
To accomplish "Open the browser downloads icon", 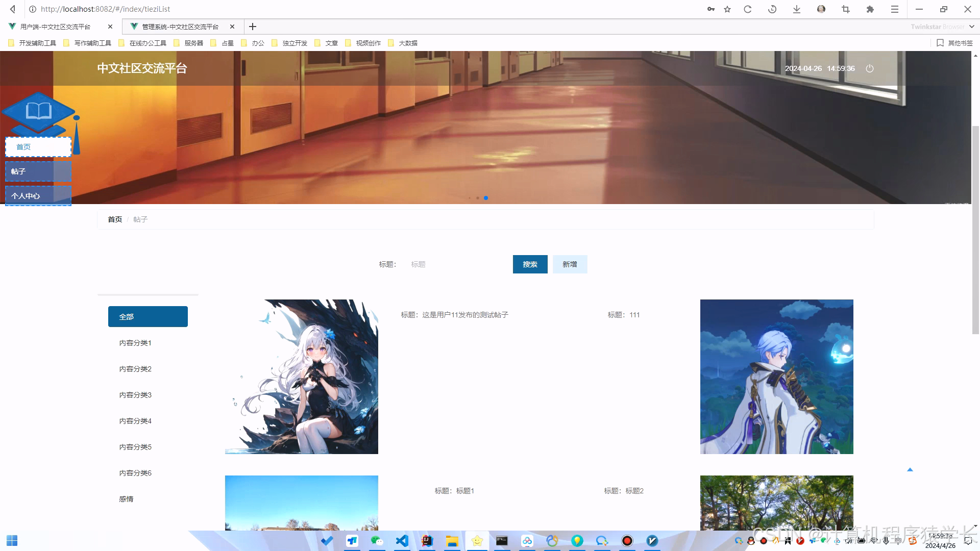I will [797, 9].
